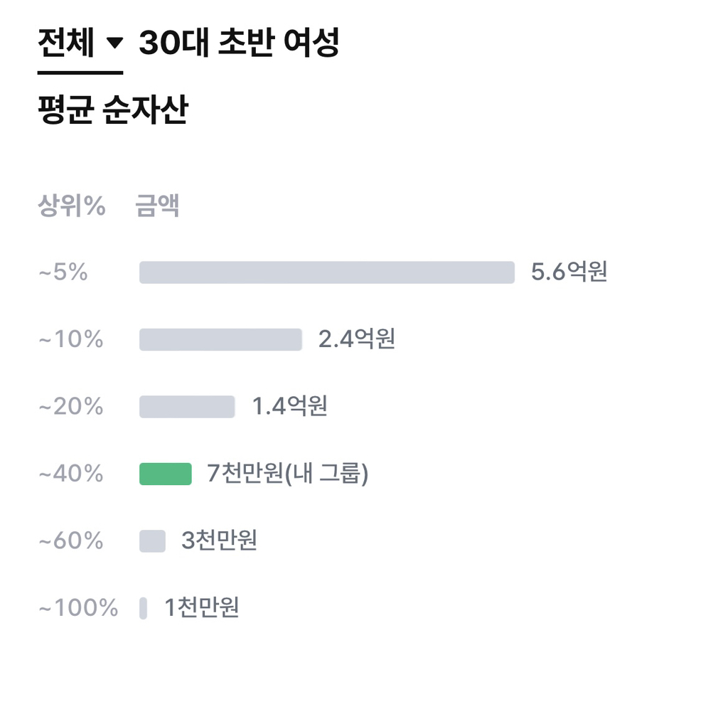Click the 상위% column header
Image resolution: width=728 pixels, height=724 pixels.
(x=72, y=206)
